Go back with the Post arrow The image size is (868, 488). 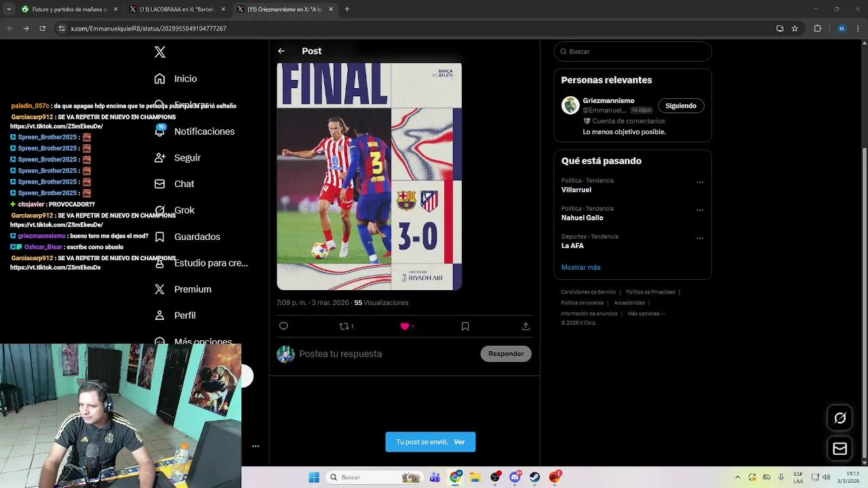pos(281,51)
